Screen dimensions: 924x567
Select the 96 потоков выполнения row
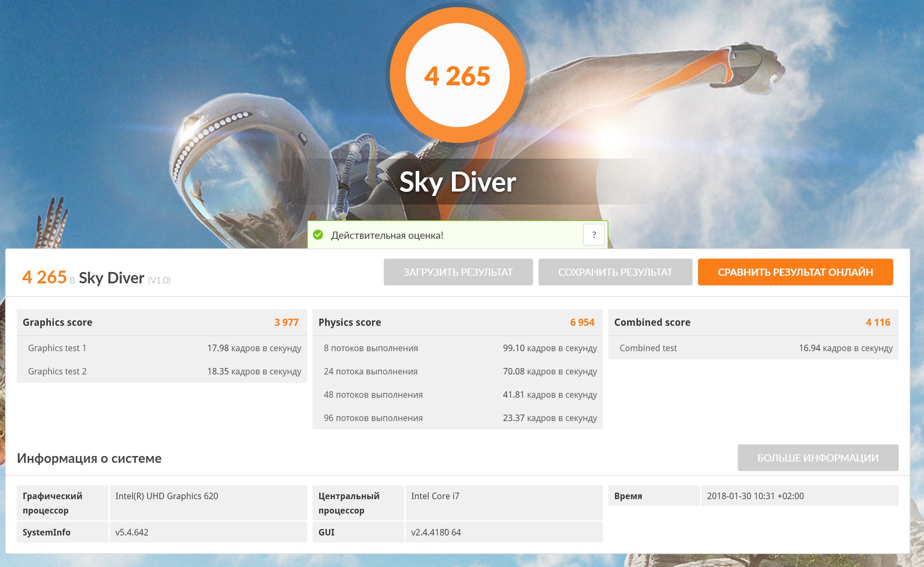[457, 418]
